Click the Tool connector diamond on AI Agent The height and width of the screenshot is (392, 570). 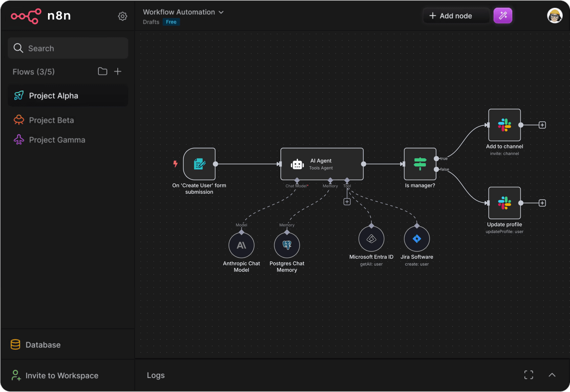click(347, 181)
